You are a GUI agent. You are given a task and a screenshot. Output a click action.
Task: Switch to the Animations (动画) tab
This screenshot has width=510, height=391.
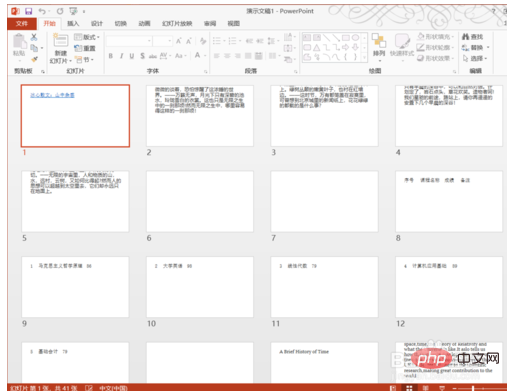[144, 23]
